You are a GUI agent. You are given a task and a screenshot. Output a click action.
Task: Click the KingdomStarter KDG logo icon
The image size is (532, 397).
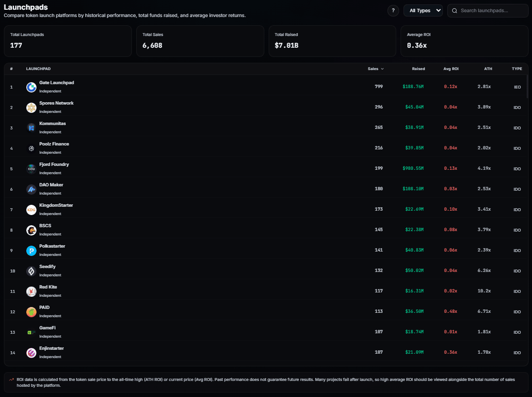(x=31, y=210)
